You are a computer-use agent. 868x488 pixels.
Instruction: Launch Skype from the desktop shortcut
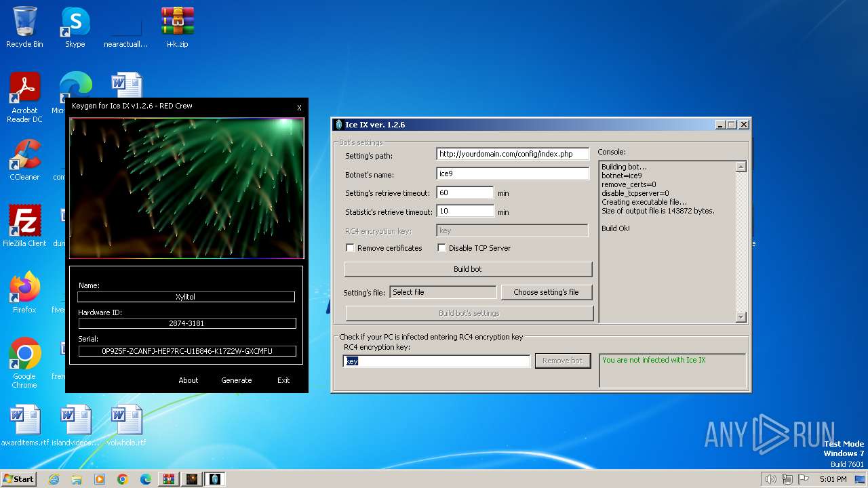pyautogui.click(x=75, y=27)
